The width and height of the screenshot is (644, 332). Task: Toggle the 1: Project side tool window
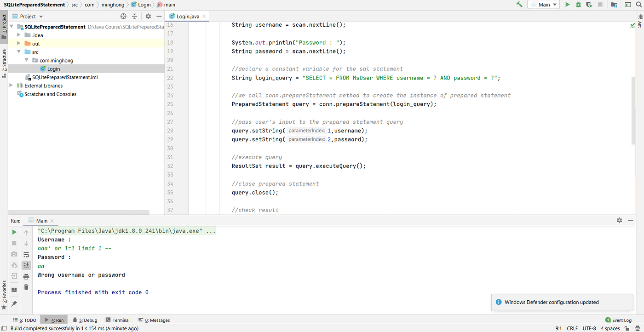pyautogui.click(x=4, y=27)
